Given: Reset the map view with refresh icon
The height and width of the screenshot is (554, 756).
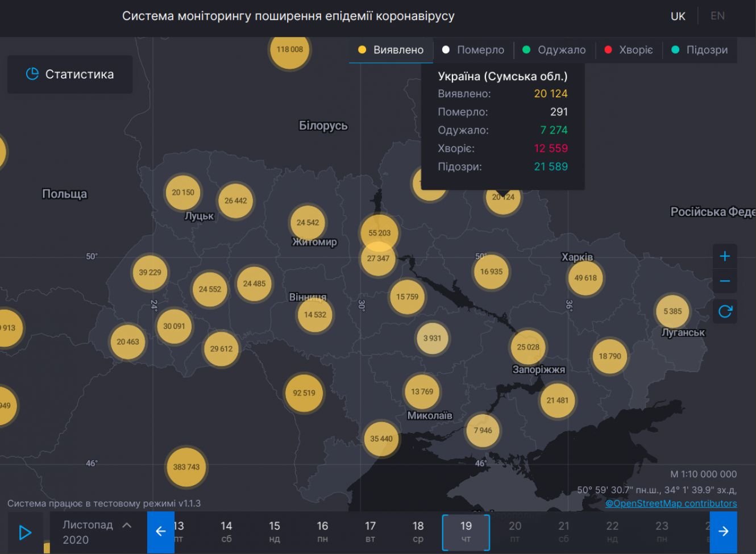Looking at the screenshot, I should (725, 311).
